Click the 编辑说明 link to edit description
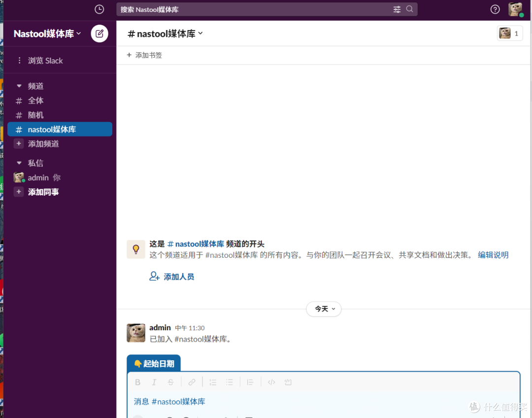This screenshot has height=418, width=532. point(493,255)
